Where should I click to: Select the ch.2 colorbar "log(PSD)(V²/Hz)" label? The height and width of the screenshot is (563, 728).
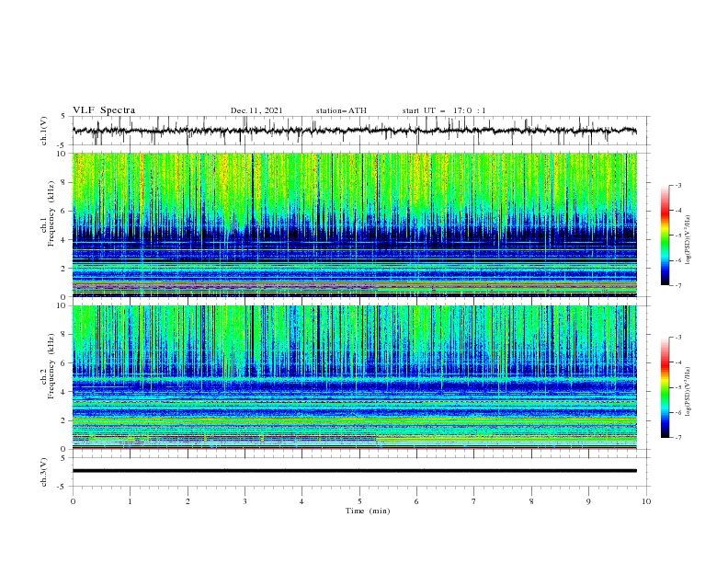[x=688, y=392]
